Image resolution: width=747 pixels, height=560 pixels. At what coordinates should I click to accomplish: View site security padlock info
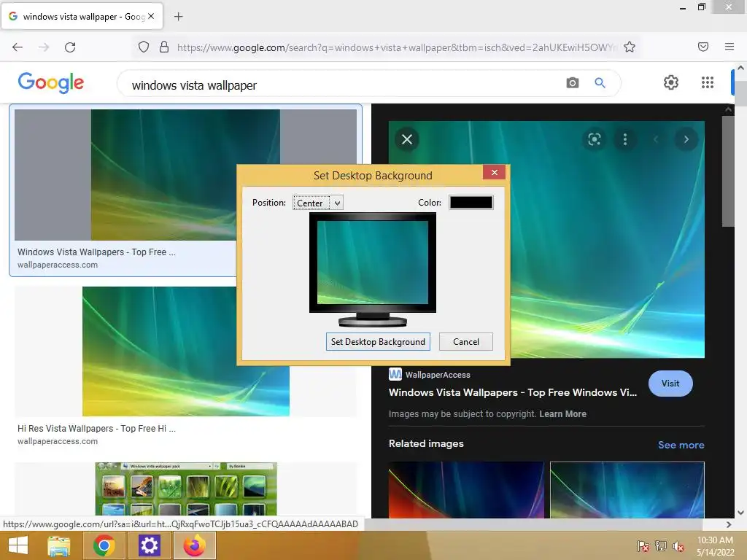[164, 47]
